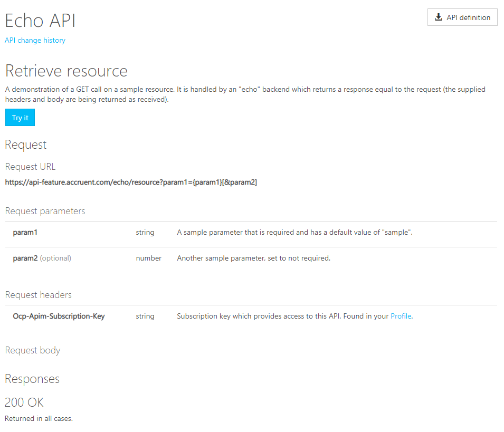The height and width of the screenshot is (432, 504).
Task: Click the 'string' type of Ocp-Apim-Subscription-Key
Action: point(145,316)
